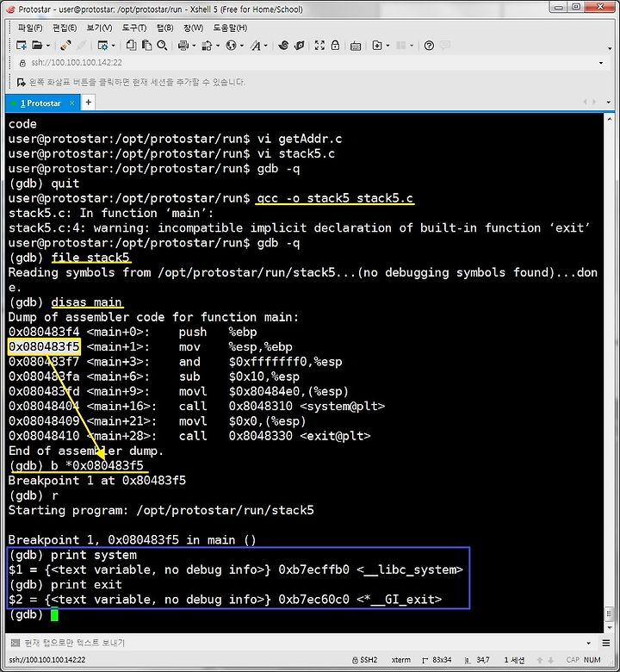
Task: Click the Xagent leaf-shaped icon
Action: pyautogui.click(x=300, y=45)
